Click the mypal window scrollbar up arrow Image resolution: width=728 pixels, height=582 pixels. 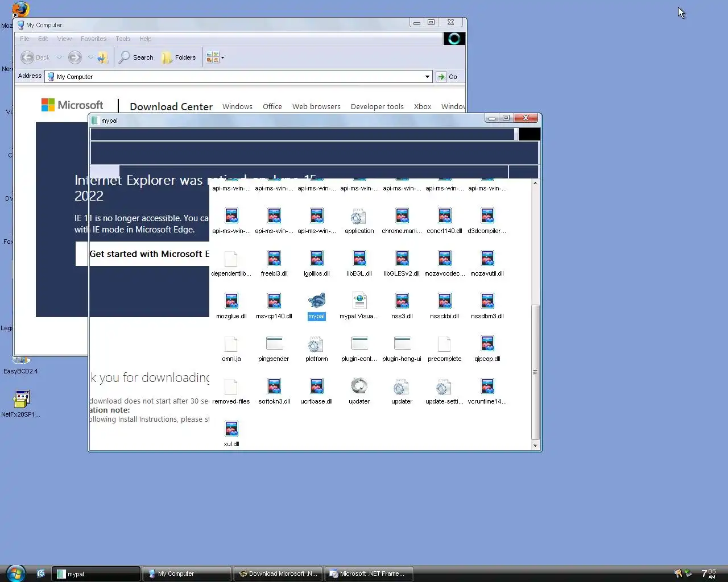pyautogui.click(x=535, y=183)
